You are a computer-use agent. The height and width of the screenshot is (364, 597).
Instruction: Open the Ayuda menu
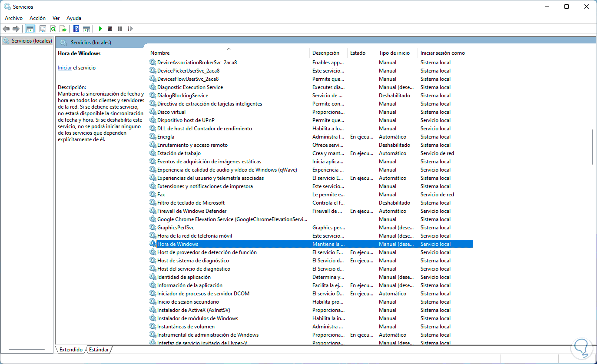pos(74,18)
